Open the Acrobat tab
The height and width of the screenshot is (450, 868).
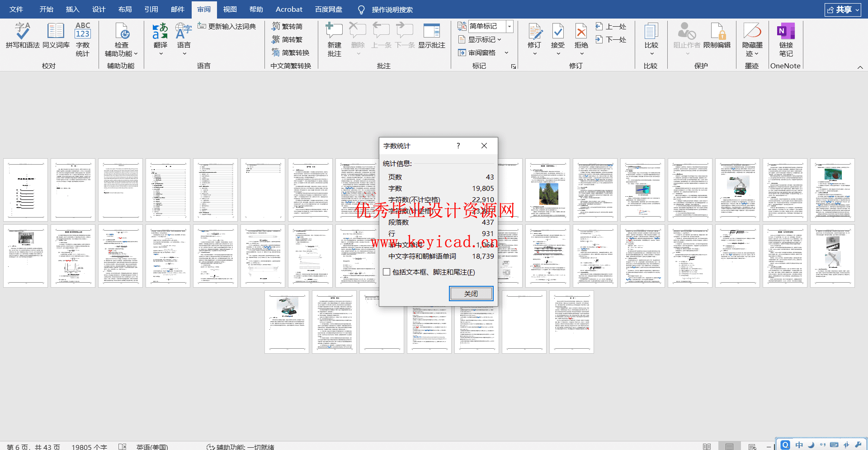coord(289,9)
